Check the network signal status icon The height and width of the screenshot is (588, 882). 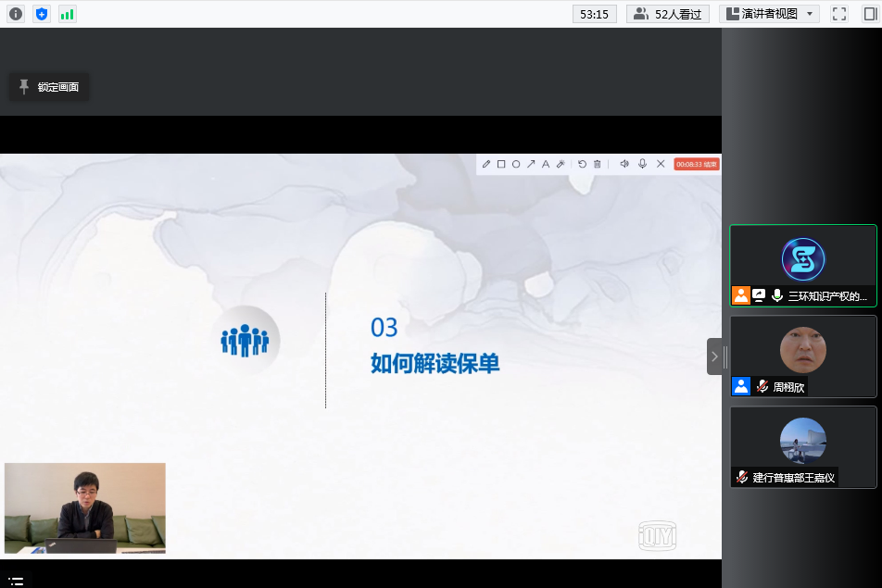[x=67, y=14]
